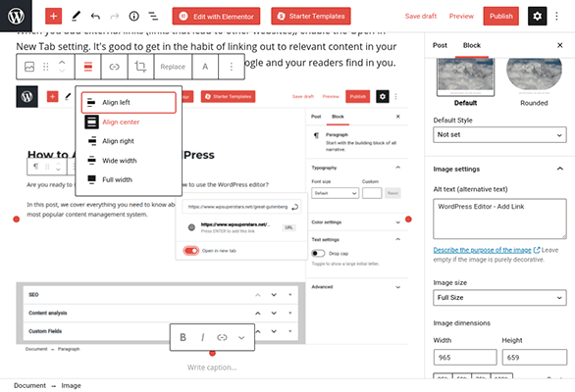Click the red Add block plus button
The width and height of the screenshot is (575, 392).
point(54,16)
